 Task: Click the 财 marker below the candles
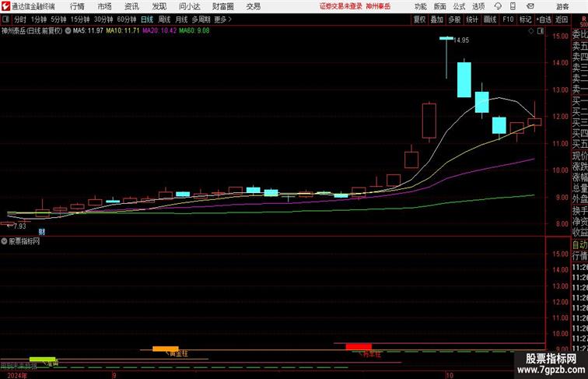coord(42,232)
